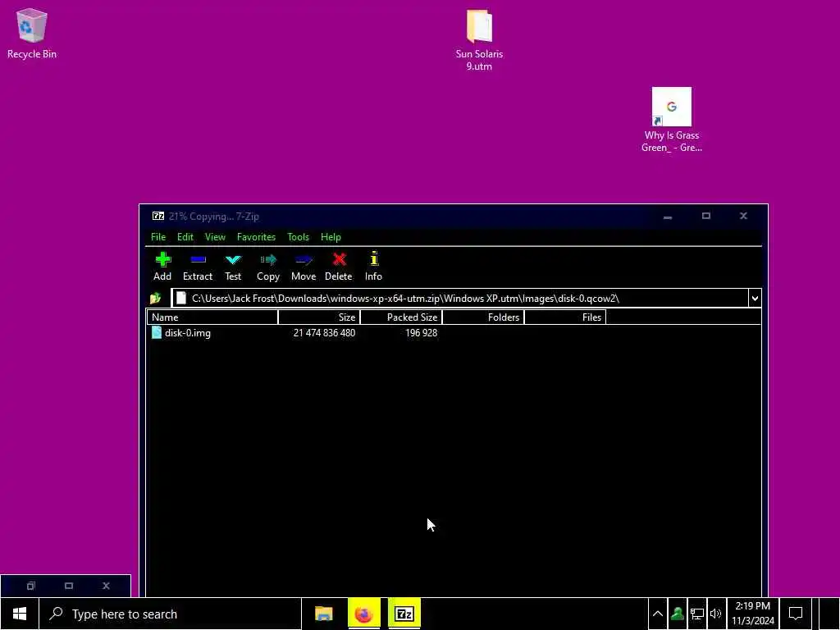The image size is (840, 630).
Task: Sort by the Folders column header
Action: tap(483, 317)
